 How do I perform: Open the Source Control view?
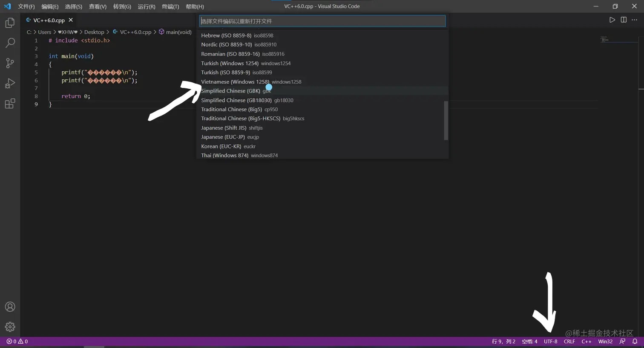10,63
